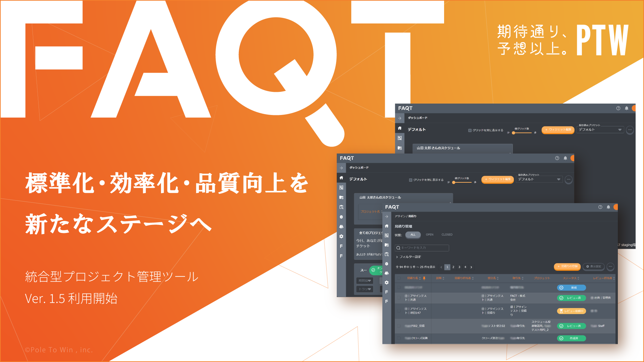644x362 pixels.
Task: Open the settings gear in estimate window sidebar
Action: tap(387, 283)
